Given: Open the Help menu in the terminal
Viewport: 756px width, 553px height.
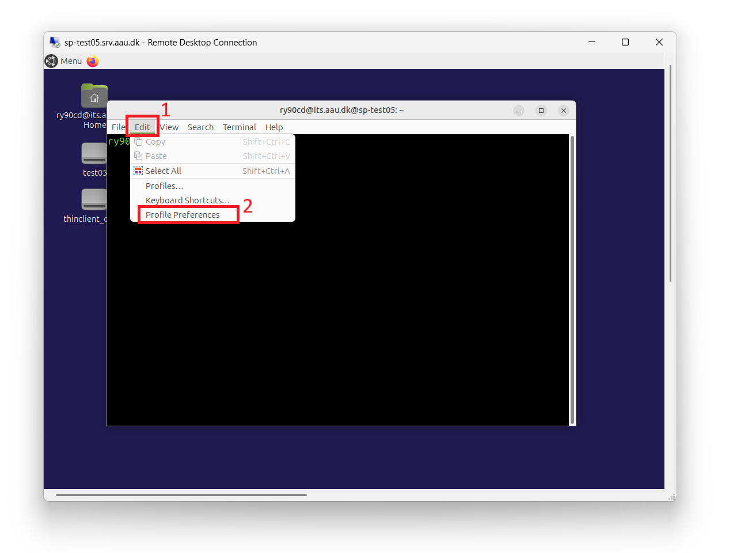Looking at the screenshot, I should pyautogui.click(x=274, y=127).
